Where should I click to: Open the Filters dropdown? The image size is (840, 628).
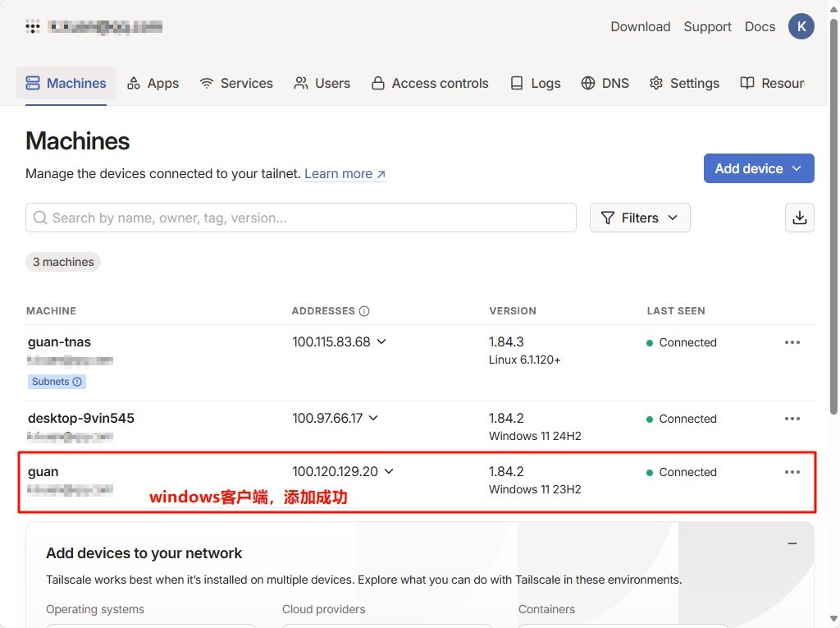pos(640,218)
